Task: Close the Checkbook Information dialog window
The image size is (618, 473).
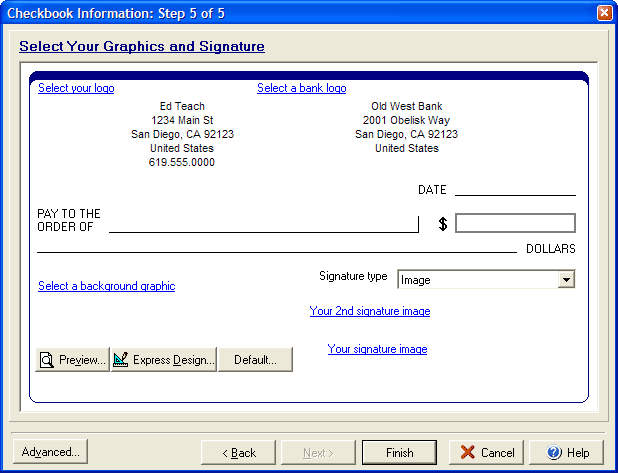Action: click(x=604, y=12)
